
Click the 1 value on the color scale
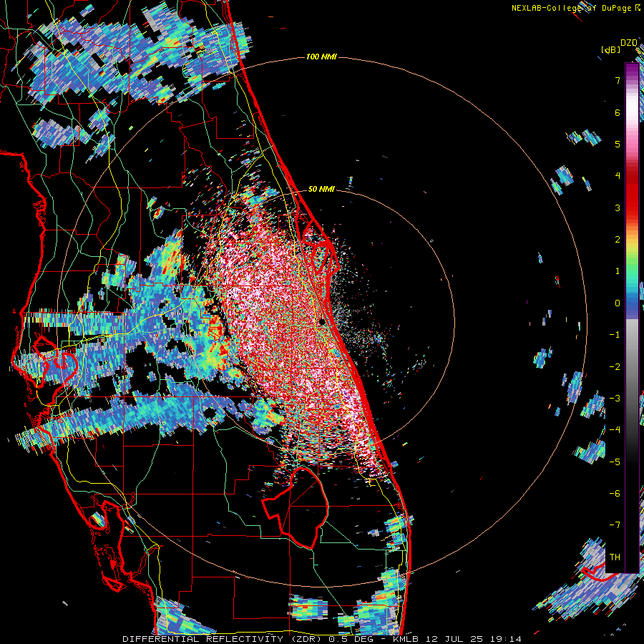tap(618, 271)
